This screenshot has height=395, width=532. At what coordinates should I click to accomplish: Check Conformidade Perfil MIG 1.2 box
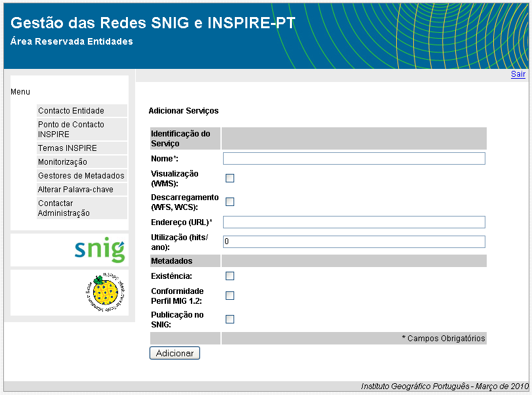230,295
